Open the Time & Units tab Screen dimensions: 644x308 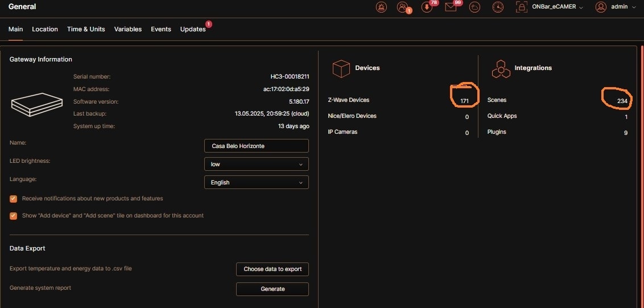[x=86, y=29]
